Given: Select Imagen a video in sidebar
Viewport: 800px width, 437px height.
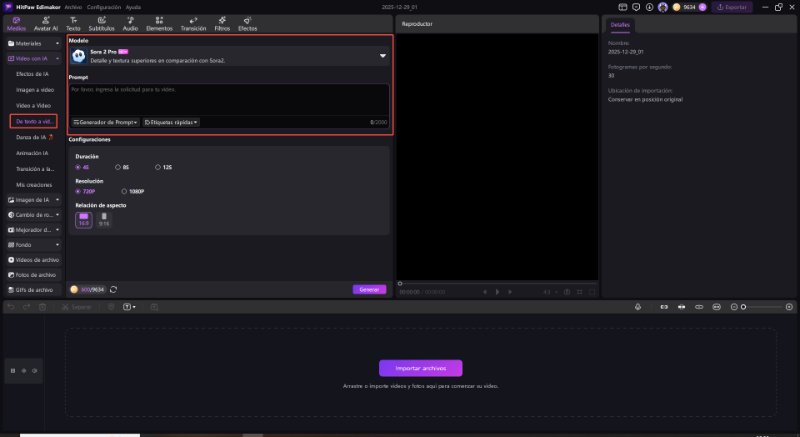Looking at the screenshot, I should [x=35, y=90].
